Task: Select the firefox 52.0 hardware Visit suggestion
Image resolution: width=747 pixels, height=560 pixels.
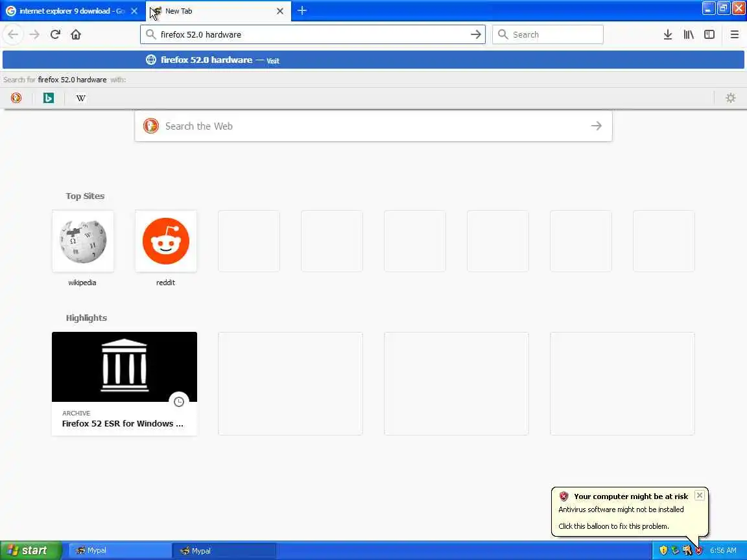Action: (373, 60)
